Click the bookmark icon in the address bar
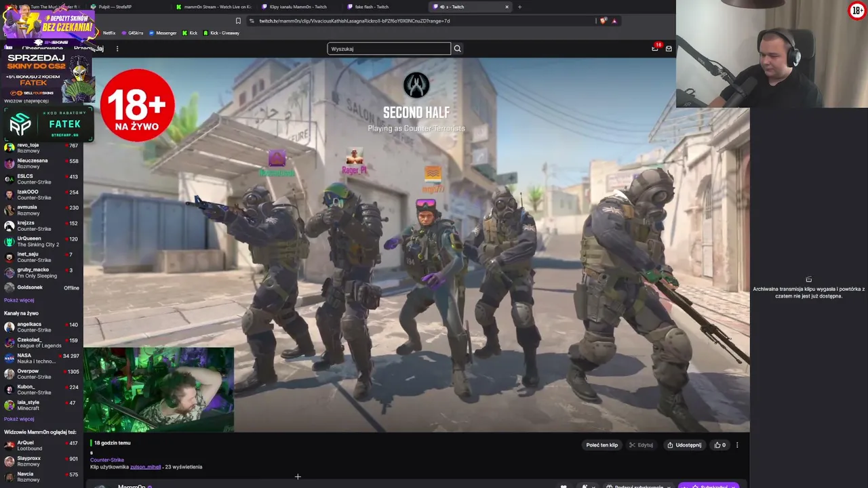868x488 pixels. point(238,21)
